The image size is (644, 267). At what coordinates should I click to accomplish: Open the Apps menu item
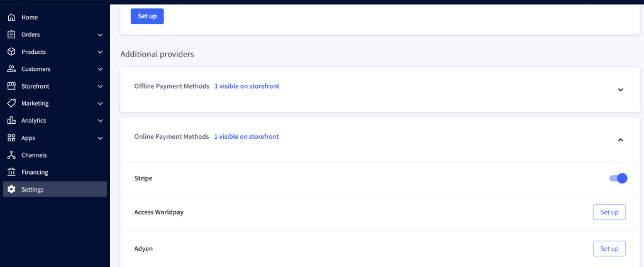point(55,138)
